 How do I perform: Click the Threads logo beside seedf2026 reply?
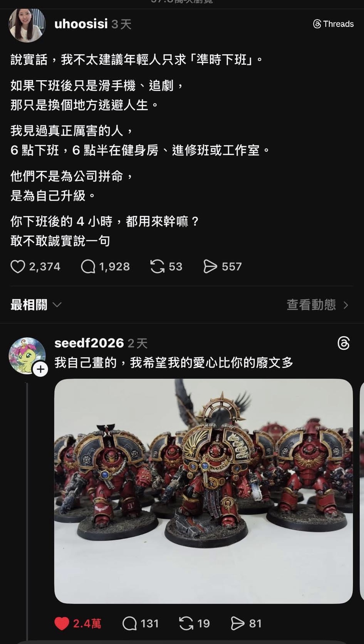pos(343,343)
